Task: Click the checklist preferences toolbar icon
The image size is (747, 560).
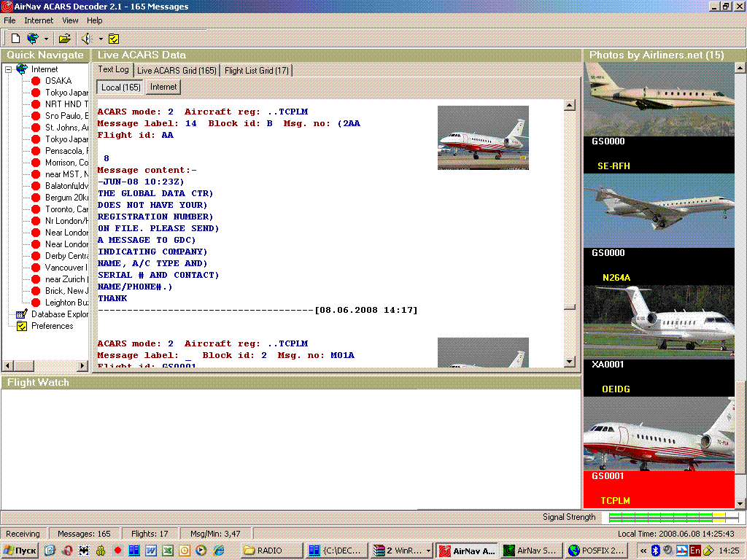Action: tap(114, 39)
